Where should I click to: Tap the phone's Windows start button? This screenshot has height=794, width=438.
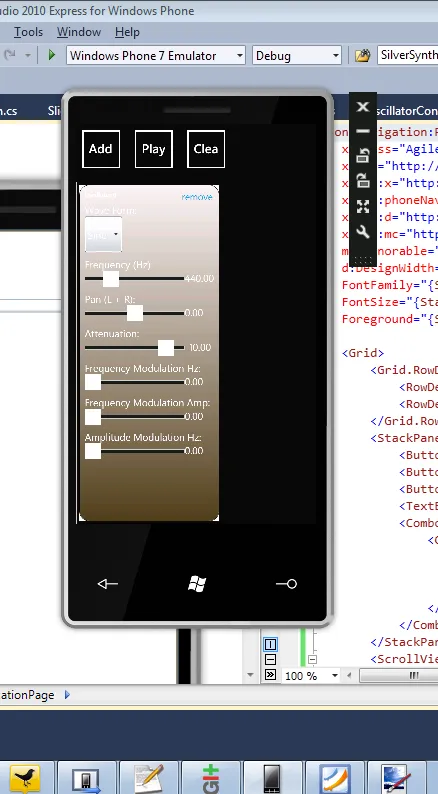pos(197,584)
